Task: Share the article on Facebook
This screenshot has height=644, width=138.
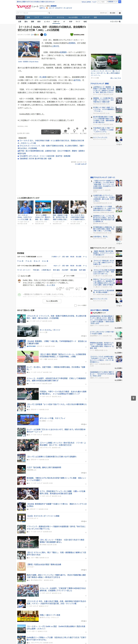Action: click(45, 35)
